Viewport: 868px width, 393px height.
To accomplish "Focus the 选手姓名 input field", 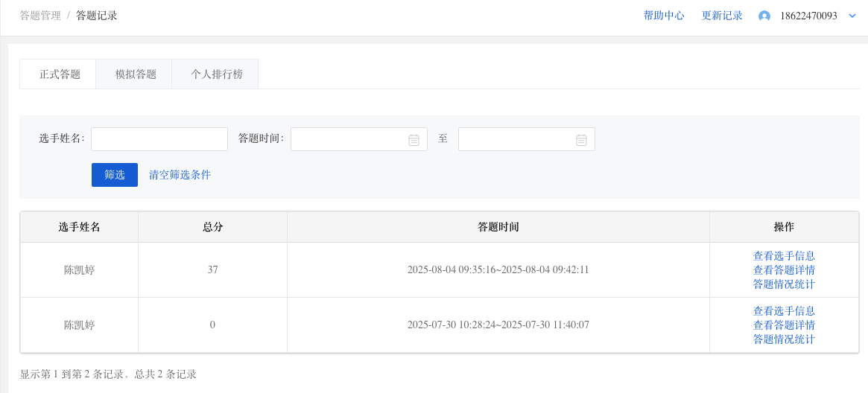I will [159, 139].
